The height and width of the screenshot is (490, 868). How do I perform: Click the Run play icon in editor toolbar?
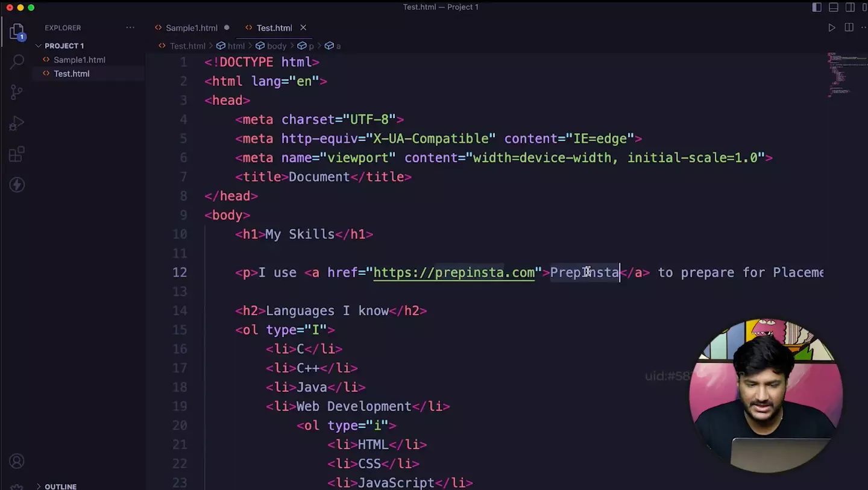pyautogui.click(x=832, y=28)
